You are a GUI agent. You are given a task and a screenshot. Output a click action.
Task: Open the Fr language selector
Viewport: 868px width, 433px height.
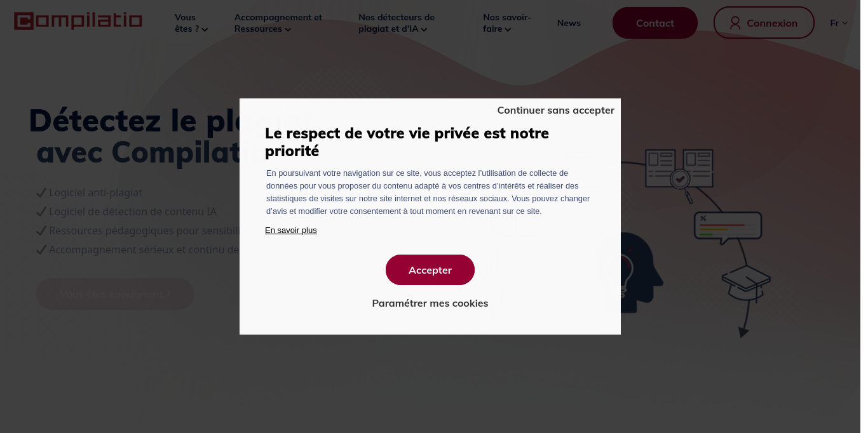pos(838,23)
